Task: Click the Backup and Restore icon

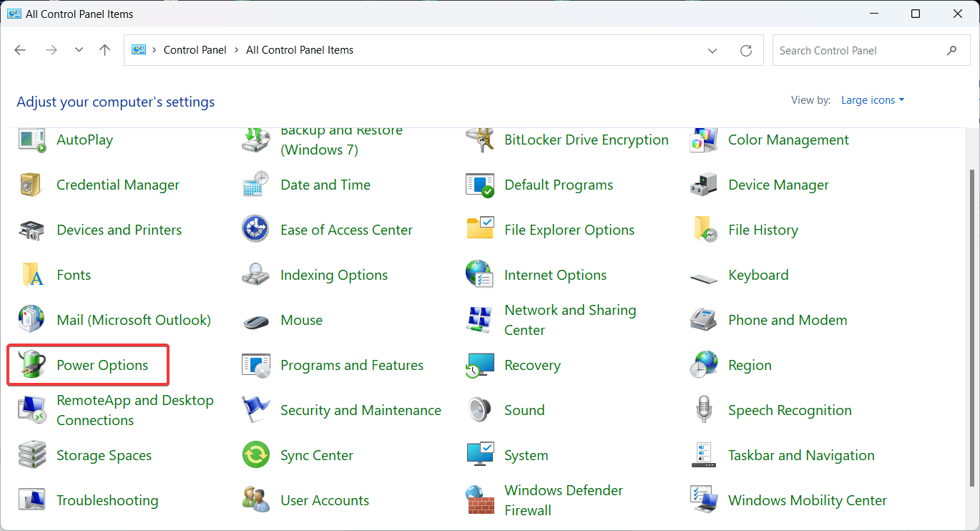Action: point(255,140)
